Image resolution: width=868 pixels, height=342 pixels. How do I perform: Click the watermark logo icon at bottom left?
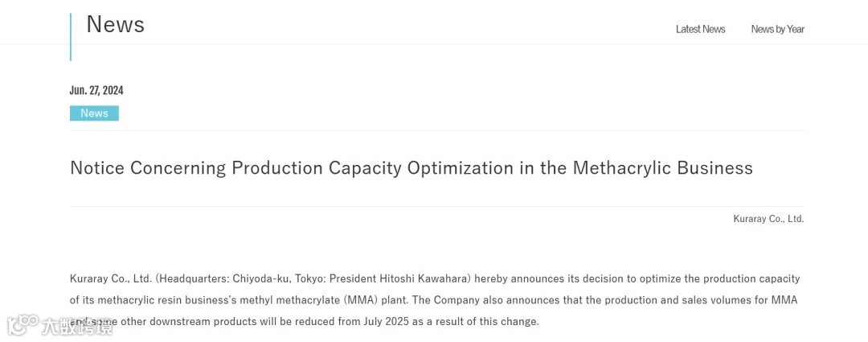tap(23, 324)
